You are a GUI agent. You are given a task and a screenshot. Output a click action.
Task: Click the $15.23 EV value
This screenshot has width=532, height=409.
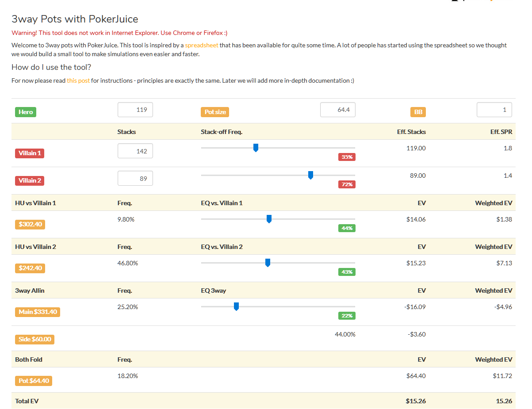tap(416, 263)
